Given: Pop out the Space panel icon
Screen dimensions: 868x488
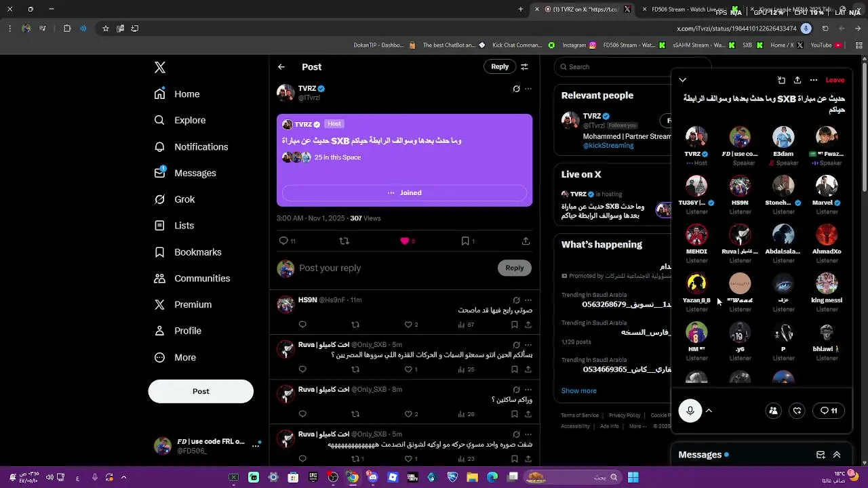Looking at the screenshot, I should coord(781,80).
